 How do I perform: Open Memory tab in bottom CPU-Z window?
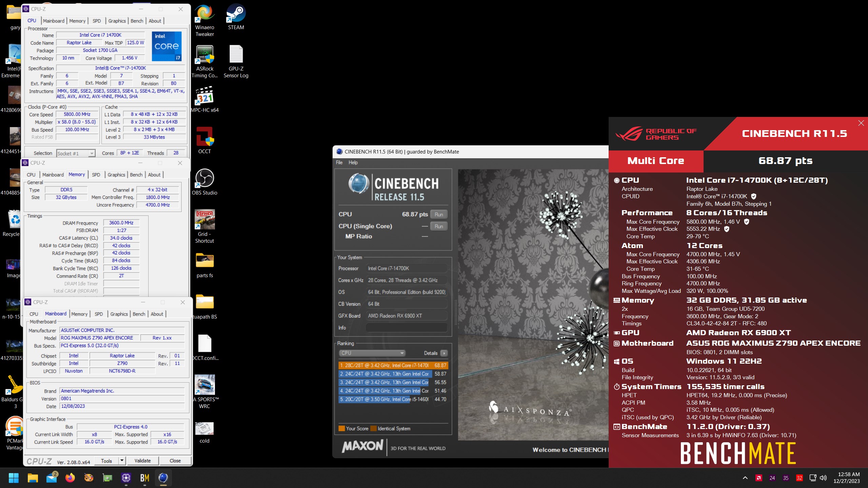[x=79, y=314]
